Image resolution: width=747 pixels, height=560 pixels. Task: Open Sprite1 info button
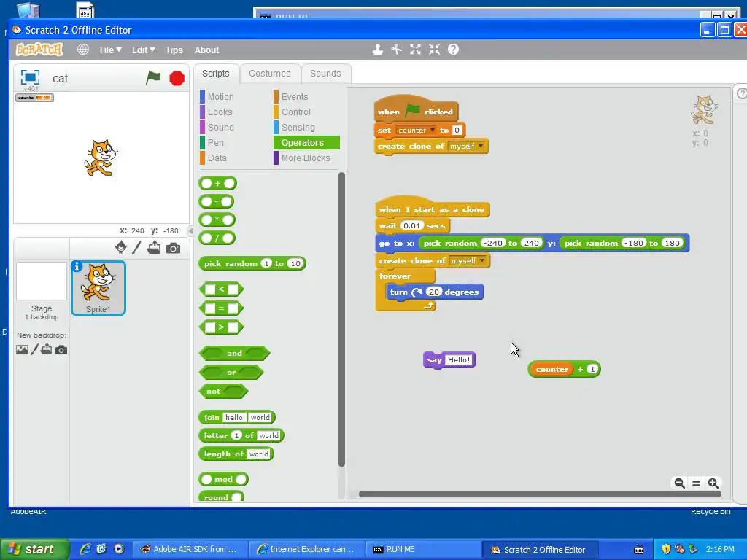[77, 266]
